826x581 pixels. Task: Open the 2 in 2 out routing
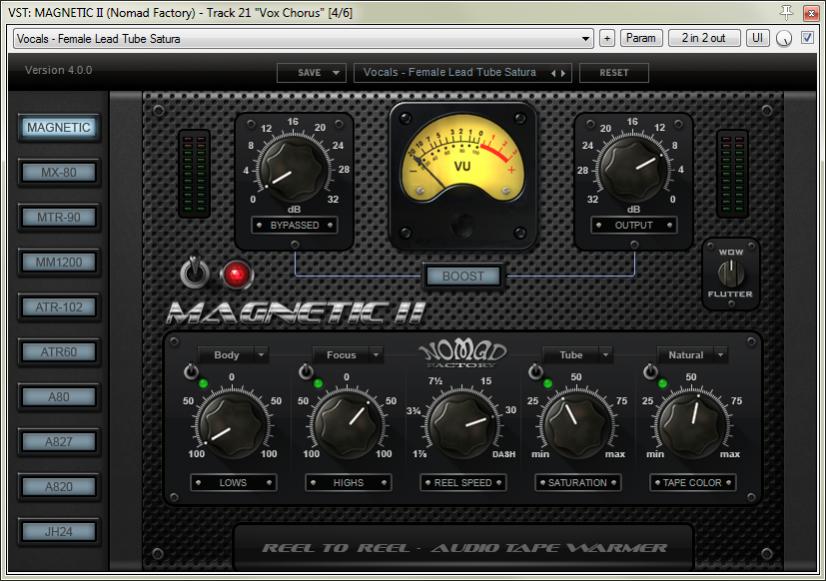pos(703,38)
